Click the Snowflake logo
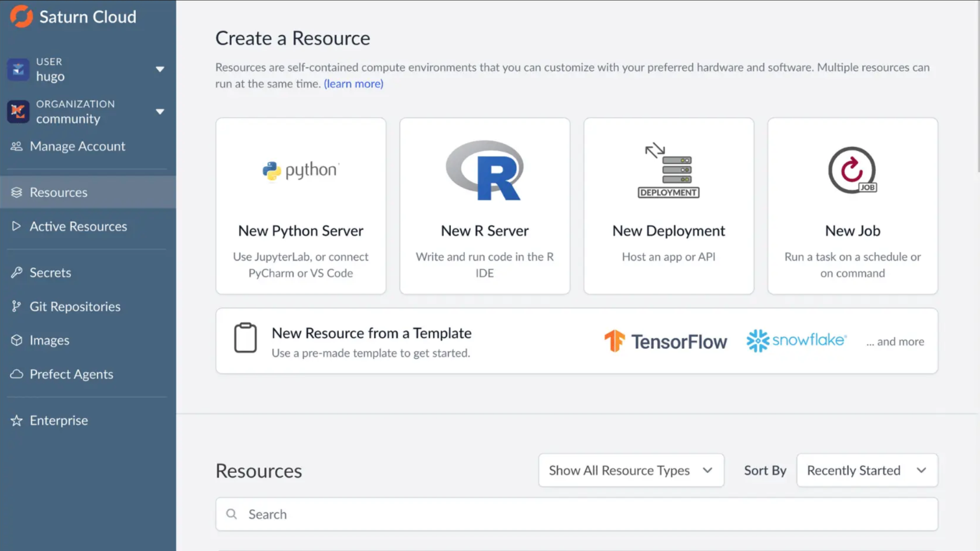 tap(797, 340)
